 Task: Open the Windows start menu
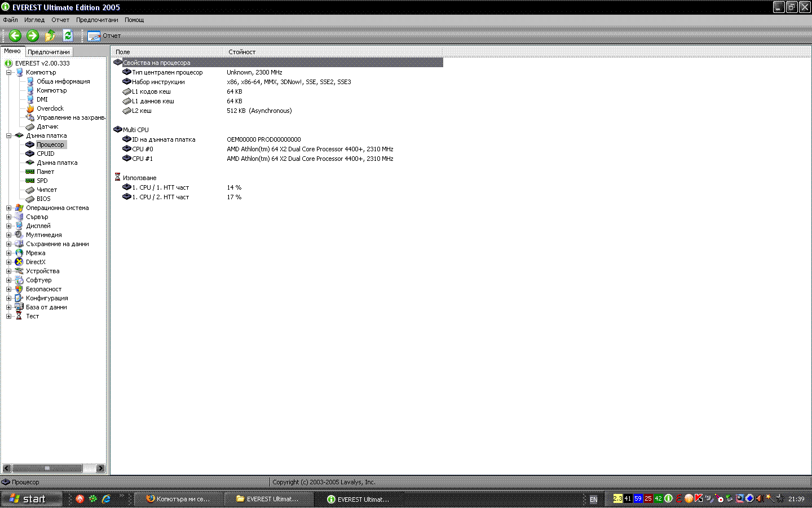click(31, 499)
